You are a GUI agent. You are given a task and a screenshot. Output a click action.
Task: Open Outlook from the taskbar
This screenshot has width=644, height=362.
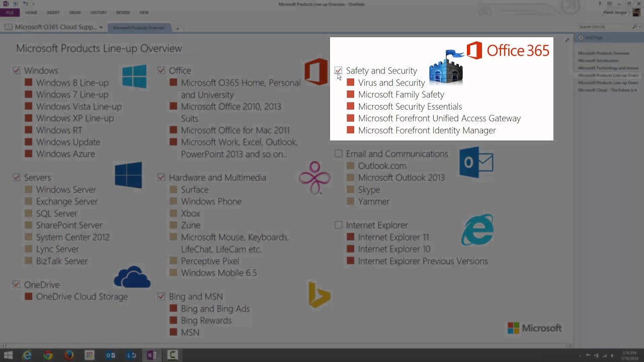pos(110,355)
